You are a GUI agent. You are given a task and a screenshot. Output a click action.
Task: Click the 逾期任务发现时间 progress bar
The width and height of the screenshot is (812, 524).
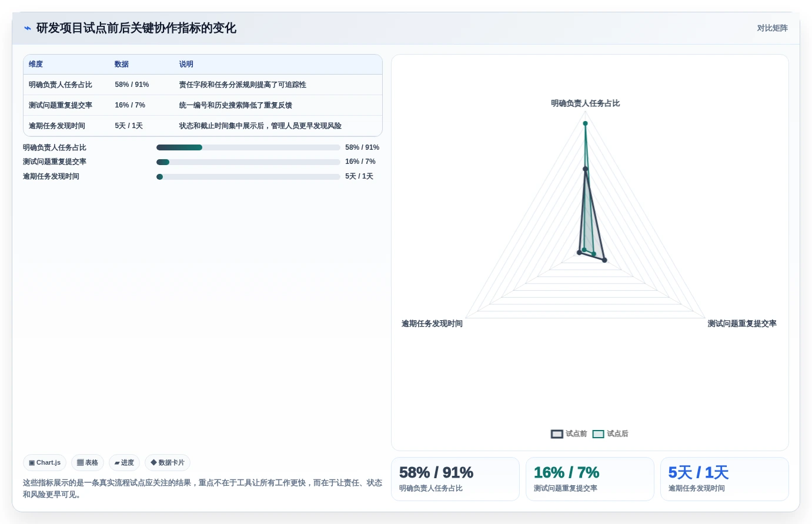coord(248,177)
